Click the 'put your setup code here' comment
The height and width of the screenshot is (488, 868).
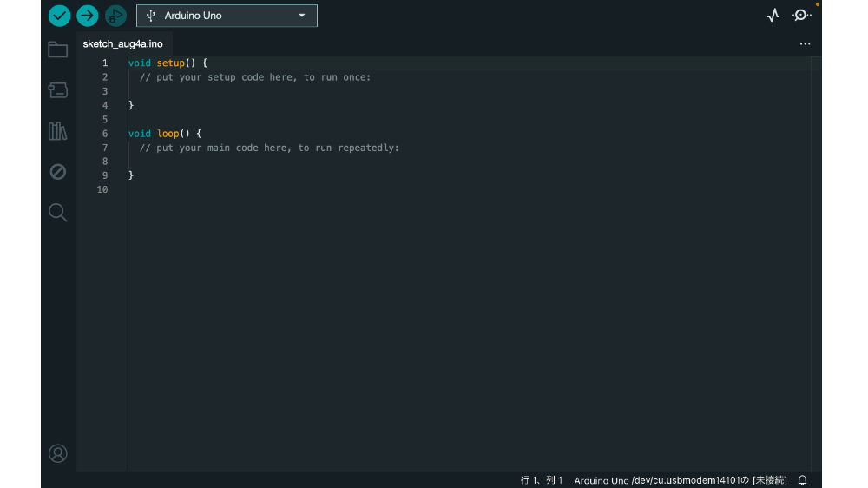254,77
